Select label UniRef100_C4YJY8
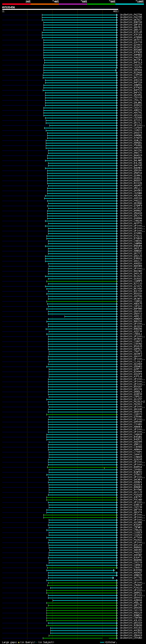Viewport: 146px width, 644px height. point(131,610)
